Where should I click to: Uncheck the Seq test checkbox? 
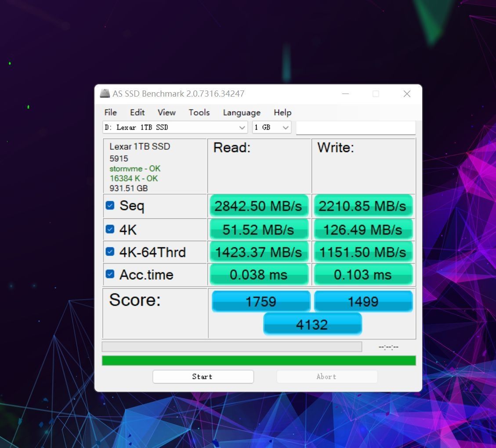tap(110, 206)
